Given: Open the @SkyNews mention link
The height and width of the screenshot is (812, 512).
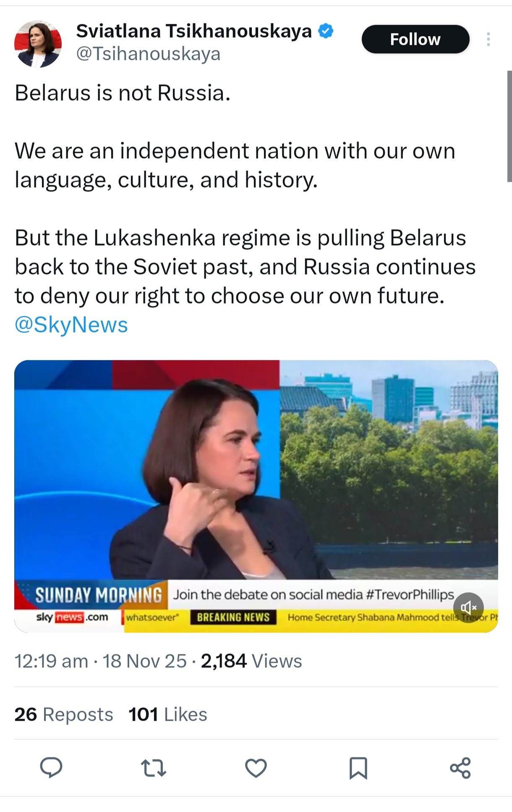Looking at the screenshot, I should coord(71,325).
